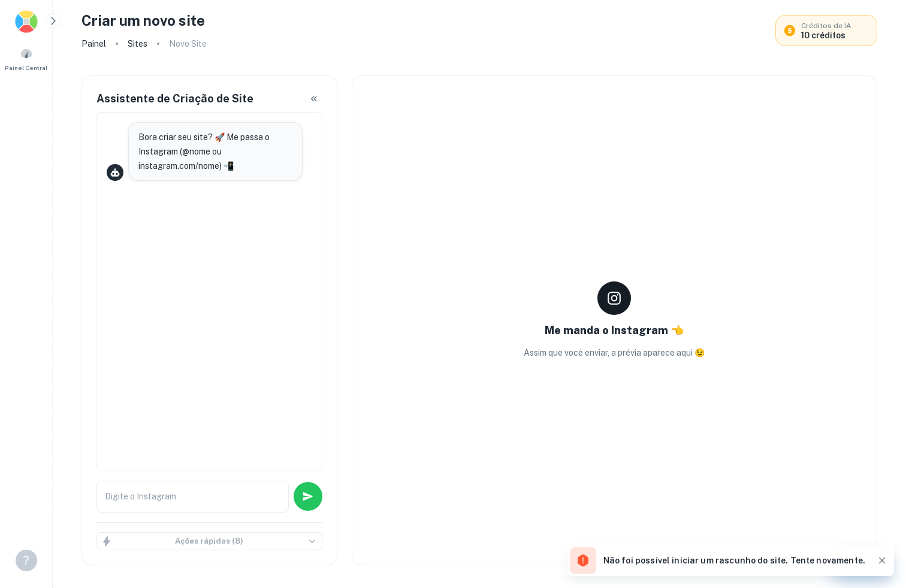The width and height of the screenshot is (906, 588).
Task: Click the coin icon in the credits badge
Action: click(x=790, y=31)
